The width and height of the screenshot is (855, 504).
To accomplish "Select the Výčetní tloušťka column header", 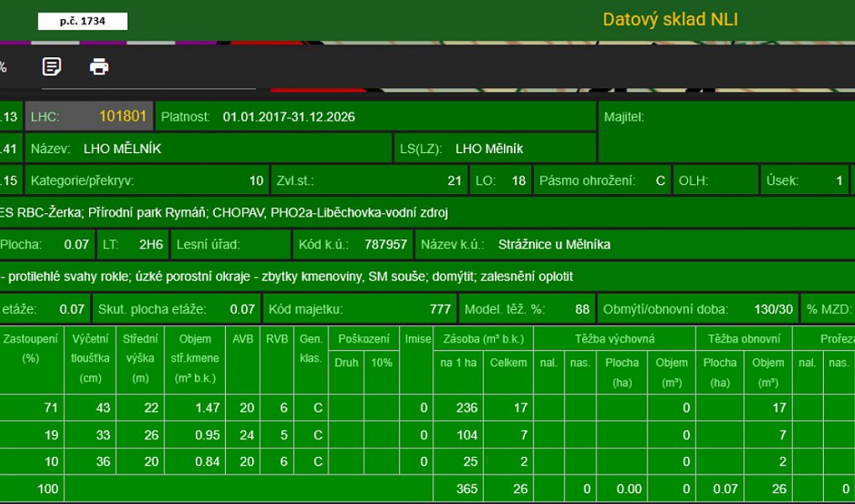I will point(91,359).
